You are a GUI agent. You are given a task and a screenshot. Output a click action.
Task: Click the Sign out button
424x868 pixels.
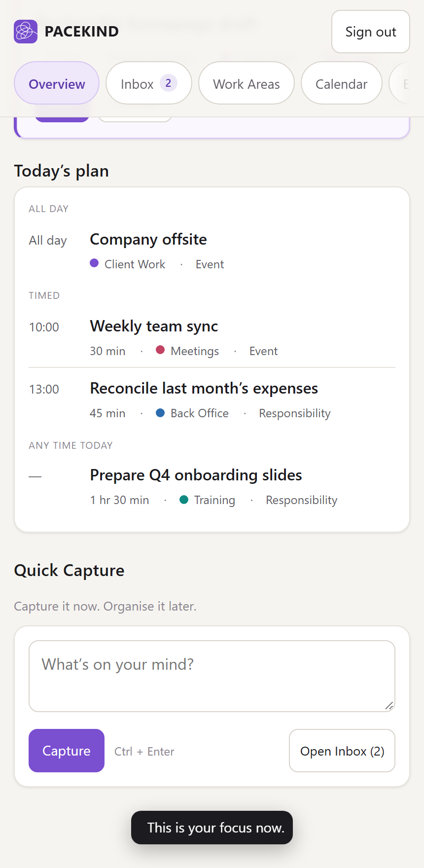coord(371,32)
